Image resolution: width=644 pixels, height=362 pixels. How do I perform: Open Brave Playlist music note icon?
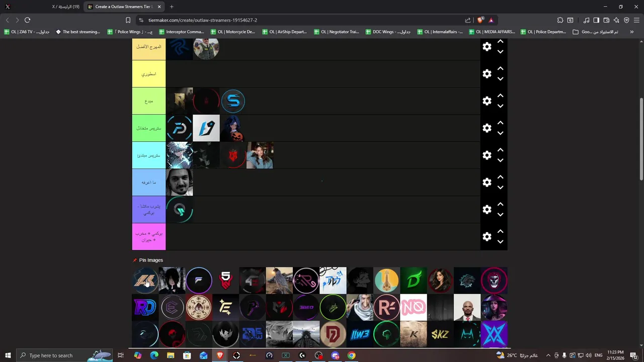pos(586,20)
